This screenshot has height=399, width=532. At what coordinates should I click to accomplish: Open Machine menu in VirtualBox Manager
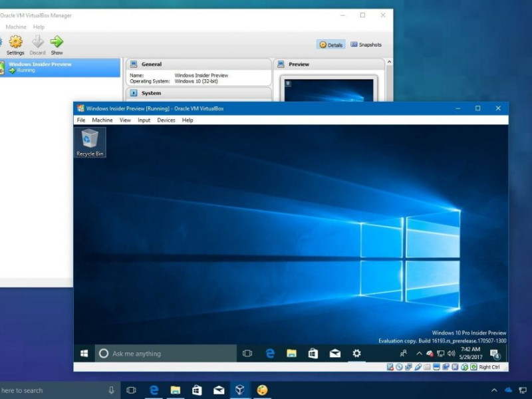pos(15,27)
